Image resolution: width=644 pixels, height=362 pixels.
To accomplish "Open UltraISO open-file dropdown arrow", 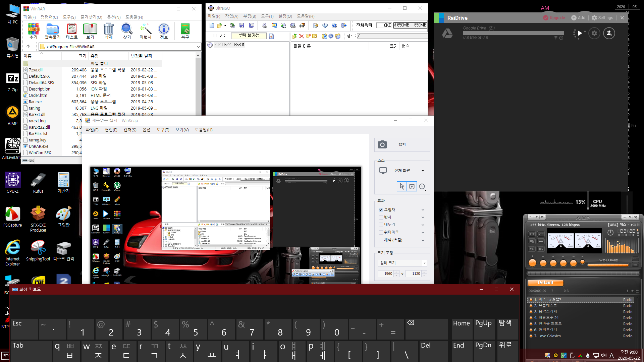I will [225, 25].
